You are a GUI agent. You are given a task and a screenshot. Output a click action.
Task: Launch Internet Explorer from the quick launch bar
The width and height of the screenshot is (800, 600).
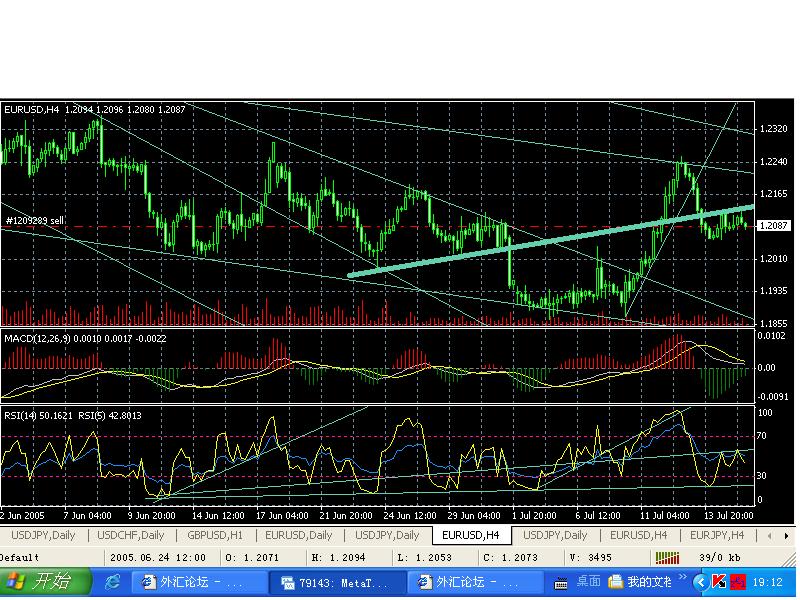112,582
